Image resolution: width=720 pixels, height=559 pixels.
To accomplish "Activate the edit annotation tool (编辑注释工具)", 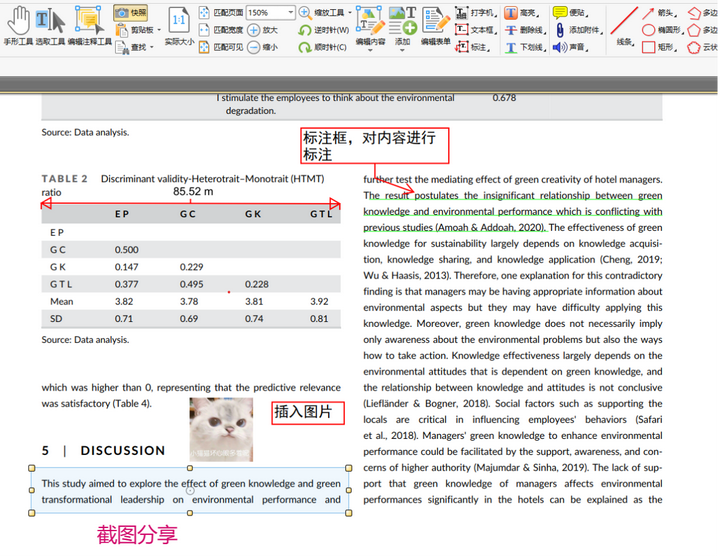I will pyautogui.click(x=90, y=26).
